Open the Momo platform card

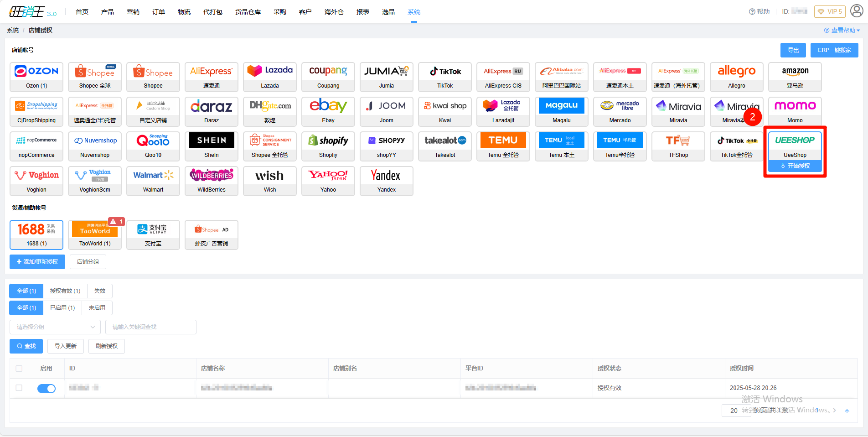click(x=795, y=112)
